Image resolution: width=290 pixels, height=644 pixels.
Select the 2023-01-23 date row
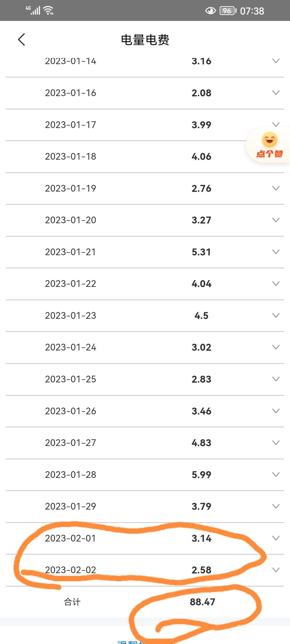(x=71, y=316)
